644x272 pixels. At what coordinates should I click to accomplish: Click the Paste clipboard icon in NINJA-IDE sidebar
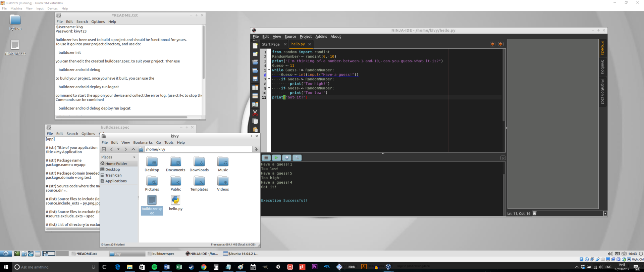click(x=255, y=130)
